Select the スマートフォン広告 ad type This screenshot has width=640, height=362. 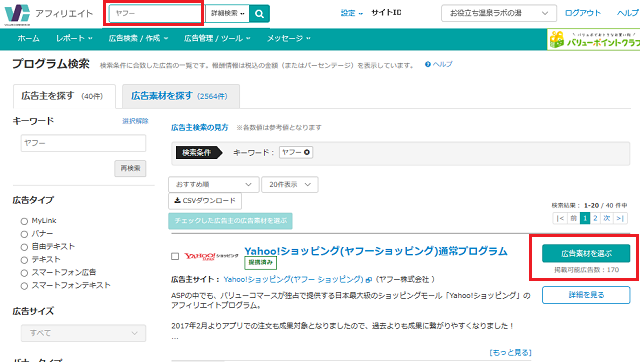(x=24, y=273)
